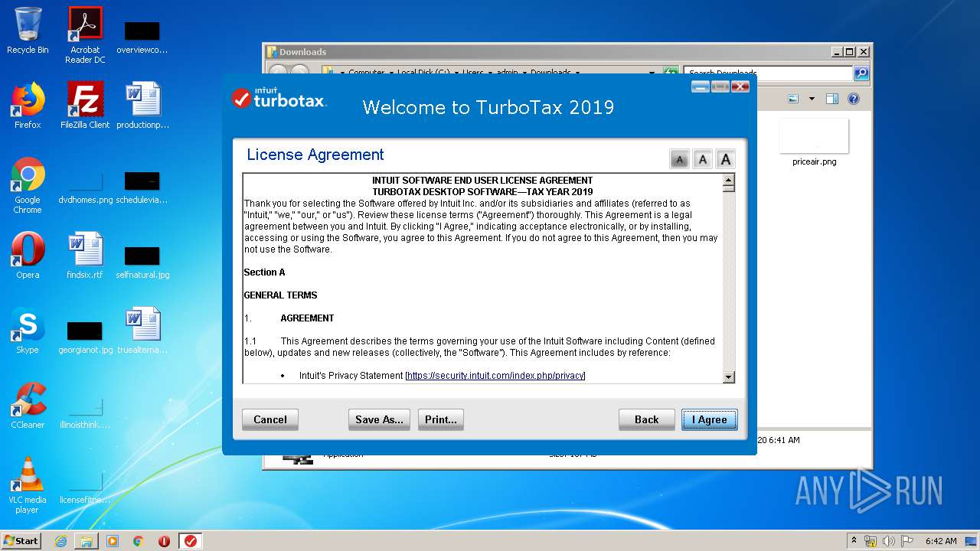Screen dimensions: 980x551
Task: Open Windows Media Player taskbar icon
Action: tap(113, 541)
